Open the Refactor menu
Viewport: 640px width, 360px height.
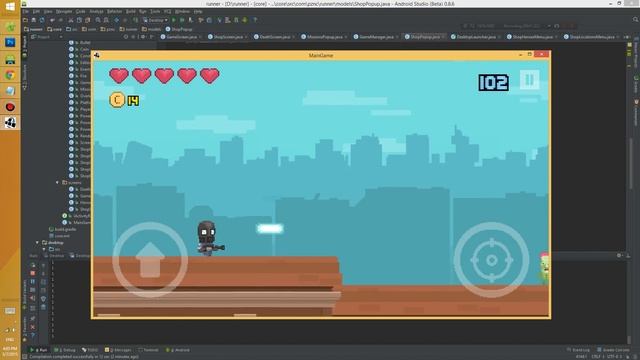(114, 11)
